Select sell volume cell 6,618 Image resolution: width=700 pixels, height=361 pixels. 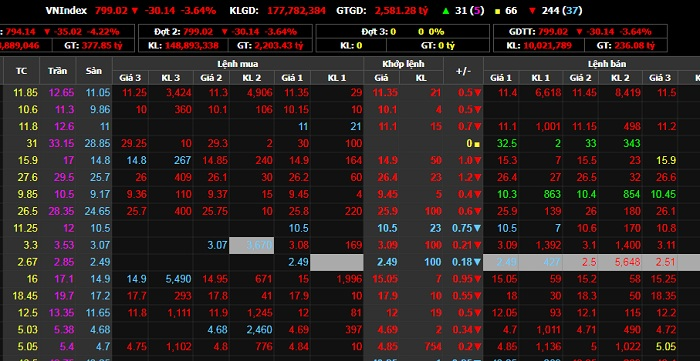547,93
